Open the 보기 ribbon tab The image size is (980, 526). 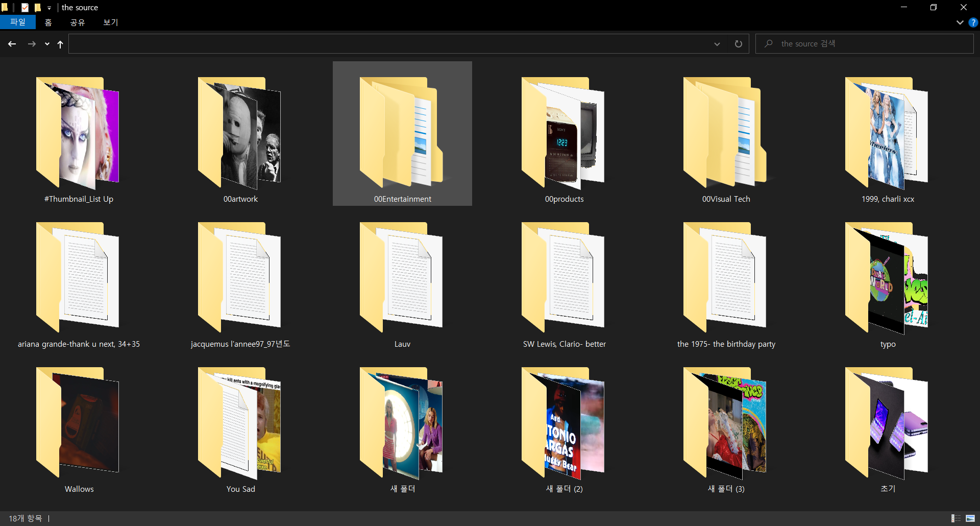110,22
